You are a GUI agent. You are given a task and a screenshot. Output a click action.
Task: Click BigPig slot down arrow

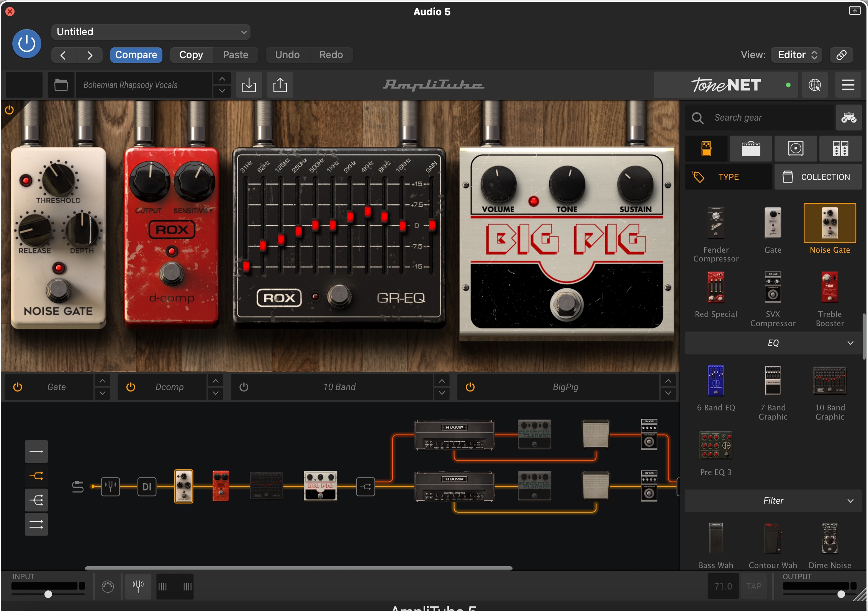point(668,393)
